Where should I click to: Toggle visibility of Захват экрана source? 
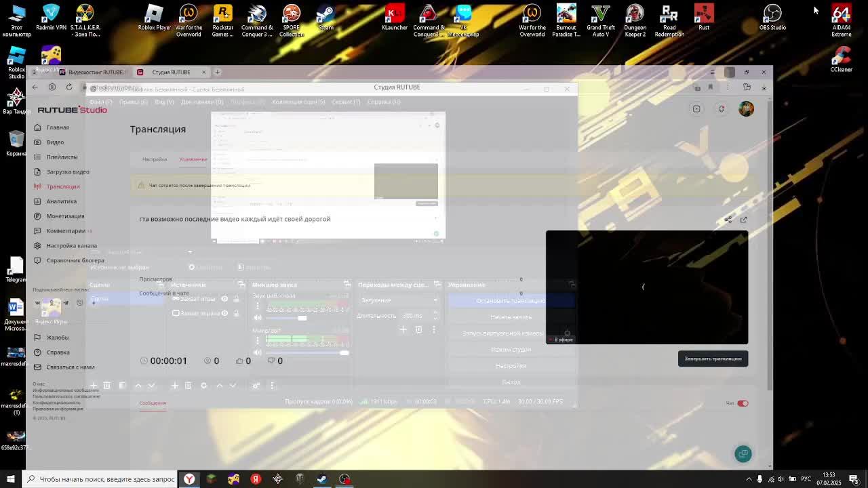click(x=224, y=313)
